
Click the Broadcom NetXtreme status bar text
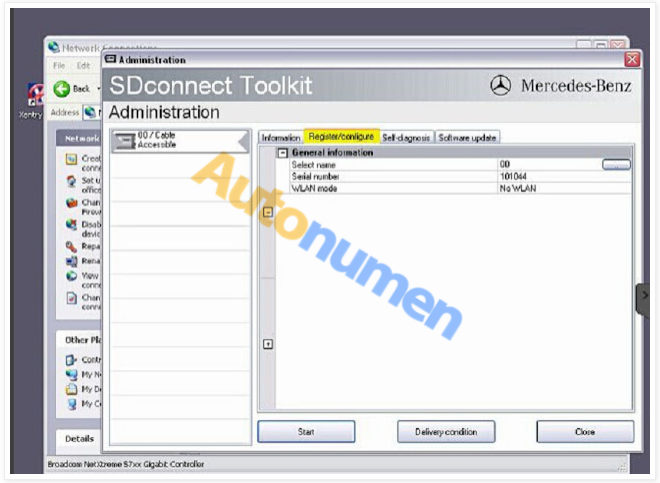point(125,464)
